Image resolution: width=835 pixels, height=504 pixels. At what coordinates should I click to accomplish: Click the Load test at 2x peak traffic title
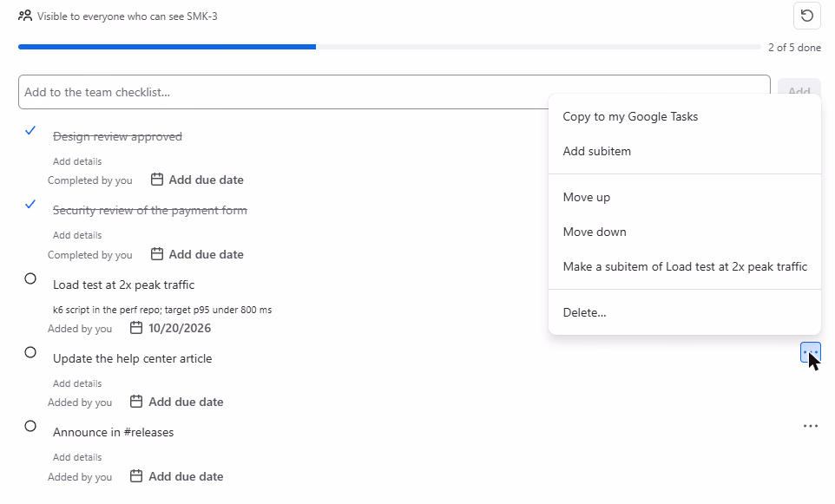[123, 285]
